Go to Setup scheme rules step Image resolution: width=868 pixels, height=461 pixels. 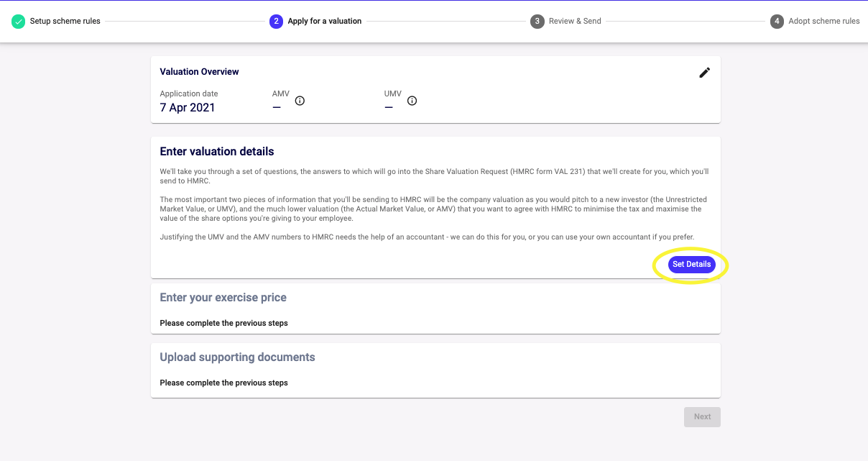[65, 22]
